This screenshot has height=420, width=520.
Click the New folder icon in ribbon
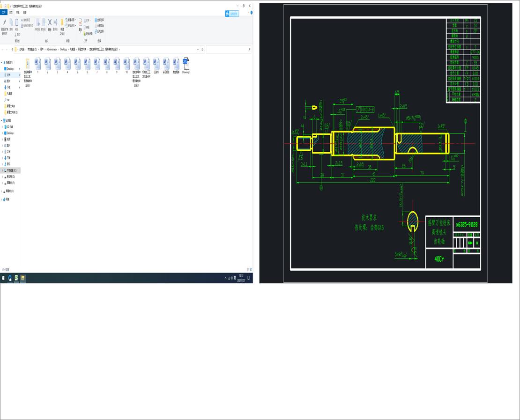62,22
